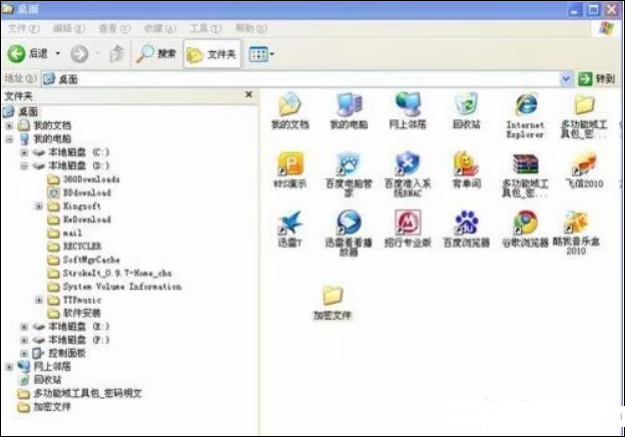
Task: Select the 谷歌浏览器 shortcut icon
Action: coord(524,224)
